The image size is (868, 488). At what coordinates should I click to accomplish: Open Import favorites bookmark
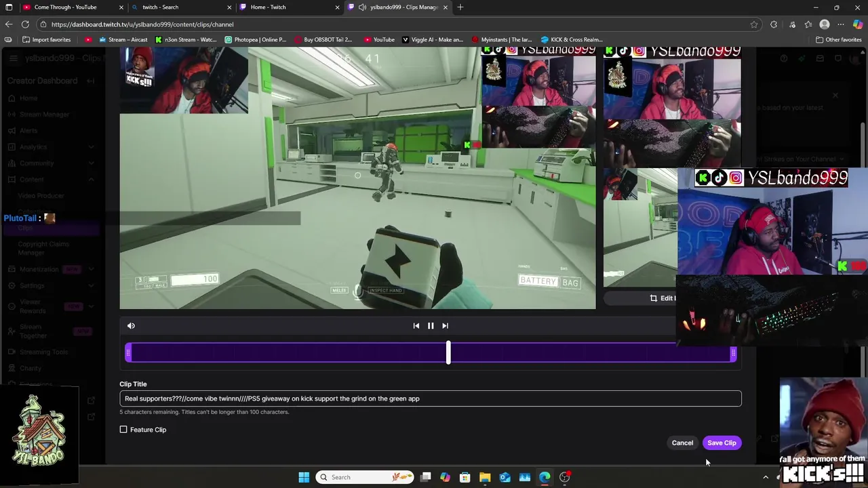(x=47, y=39)
